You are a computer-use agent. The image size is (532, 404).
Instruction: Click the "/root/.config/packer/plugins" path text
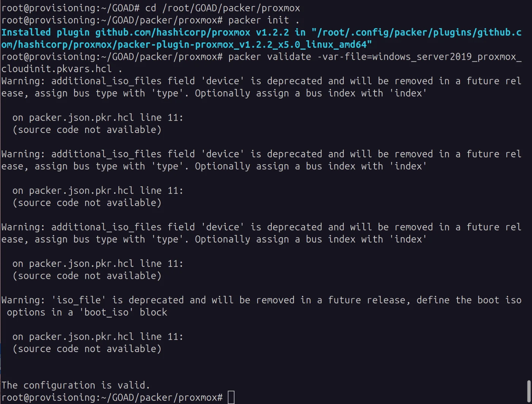pyautogui.click(x=380, y=32)
